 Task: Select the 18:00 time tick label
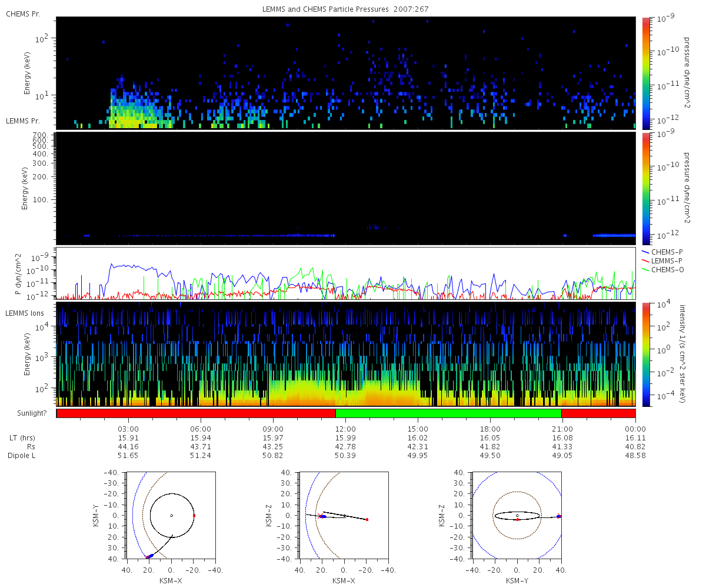click(490, 429)
